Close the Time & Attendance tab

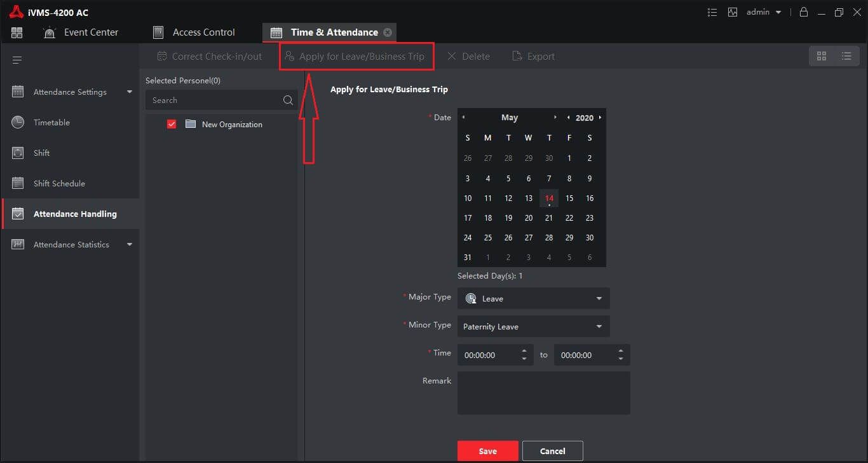pos(388,32)
